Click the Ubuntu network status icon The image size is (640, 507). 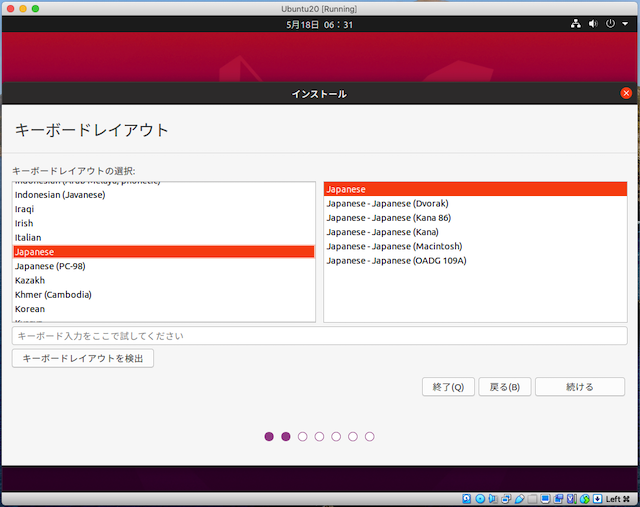576,24
